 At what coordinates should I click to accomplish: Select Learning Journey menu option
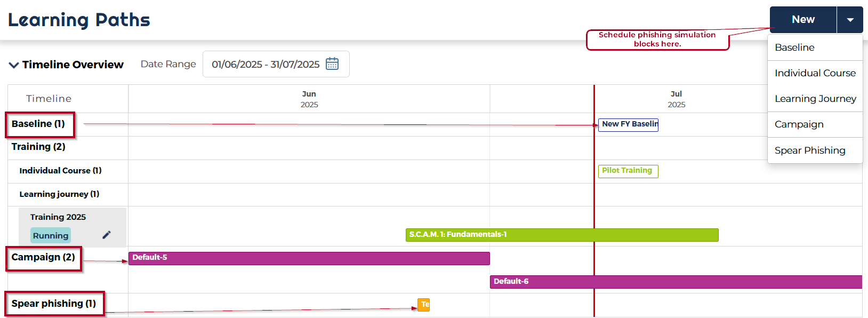pos(815,99)
